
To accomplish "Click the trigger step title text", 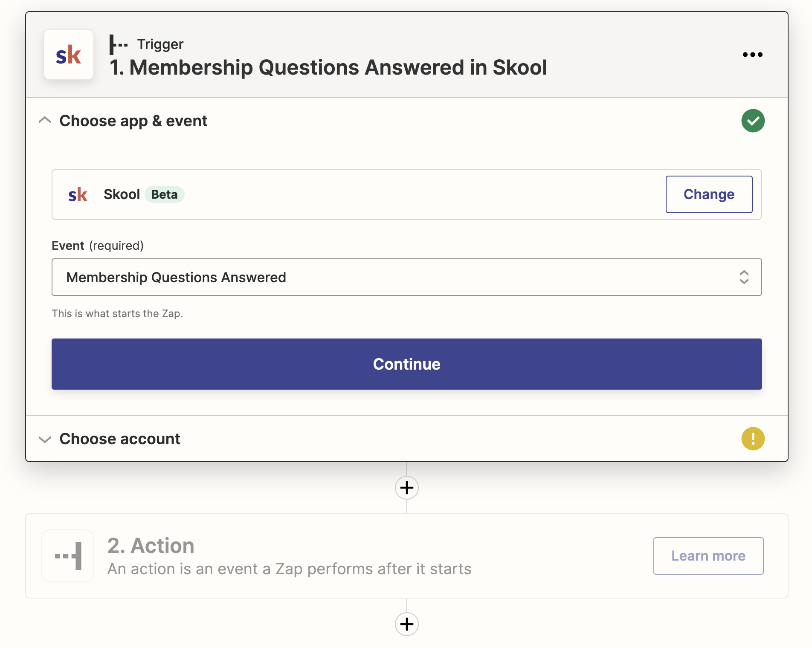I will click(328, 67).
